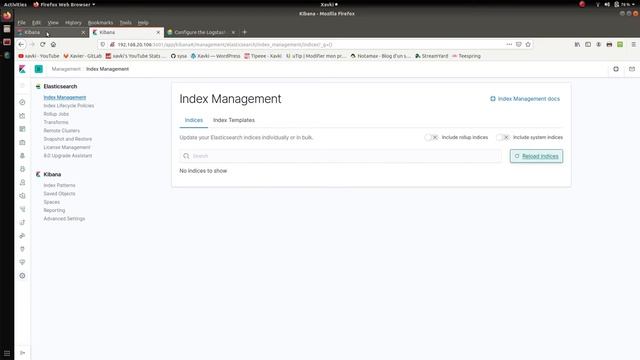Open the Firefox Tools menu
This screenshot has width=640, height=360.
click(x=125, y=22)
